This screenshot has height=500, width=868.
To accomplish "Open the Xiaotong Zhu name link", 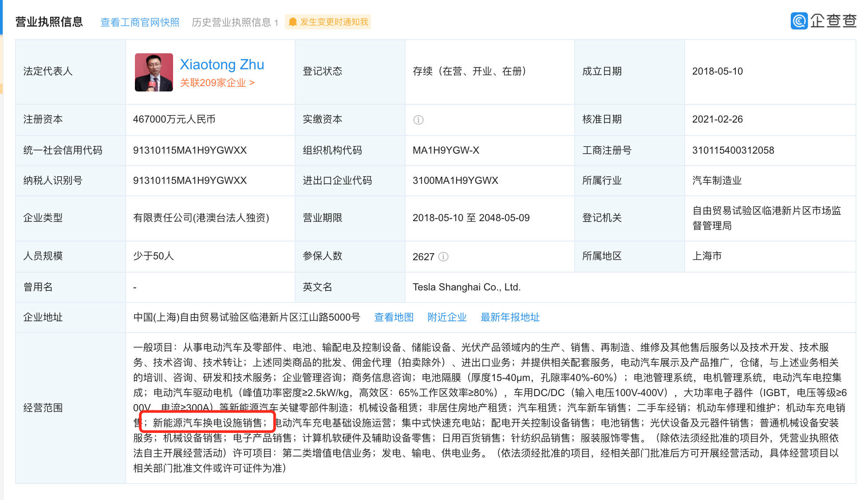I will click(x=222, y=64).
